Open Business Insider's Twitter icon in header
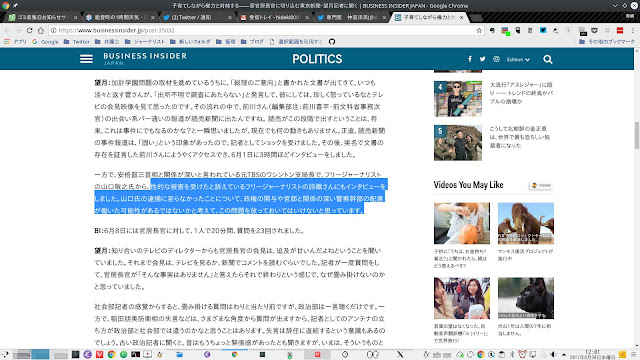This screenshot has width=640, height=360. 482,59
